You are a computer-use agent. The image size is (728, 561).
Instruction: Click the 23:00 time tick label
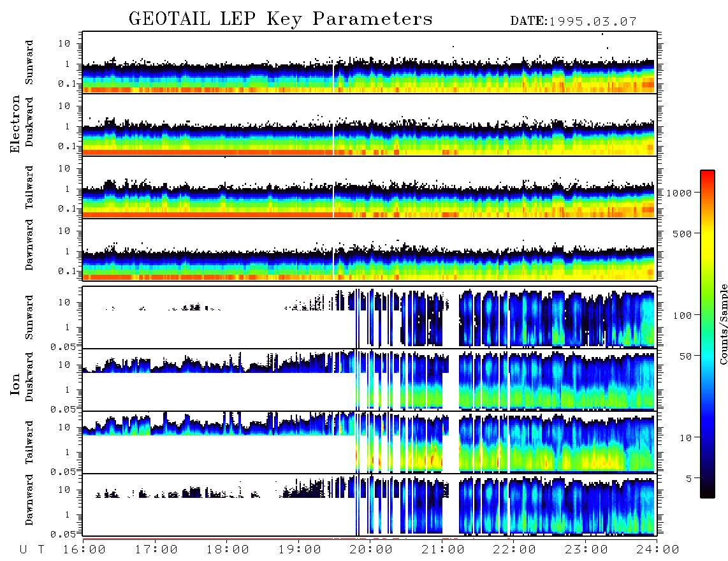click(x=586, y=550)
